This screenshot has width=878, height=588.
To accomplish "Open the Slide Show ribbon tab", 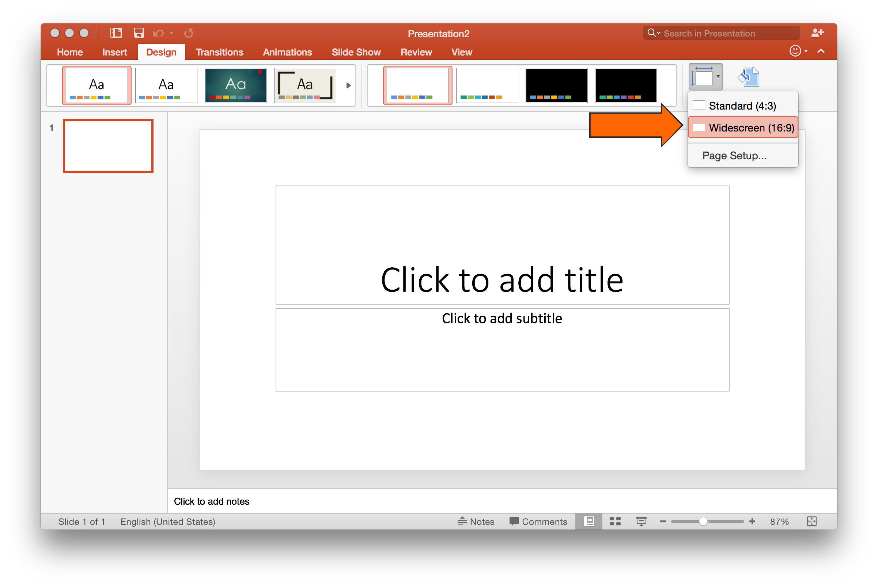I will [356, 52].
